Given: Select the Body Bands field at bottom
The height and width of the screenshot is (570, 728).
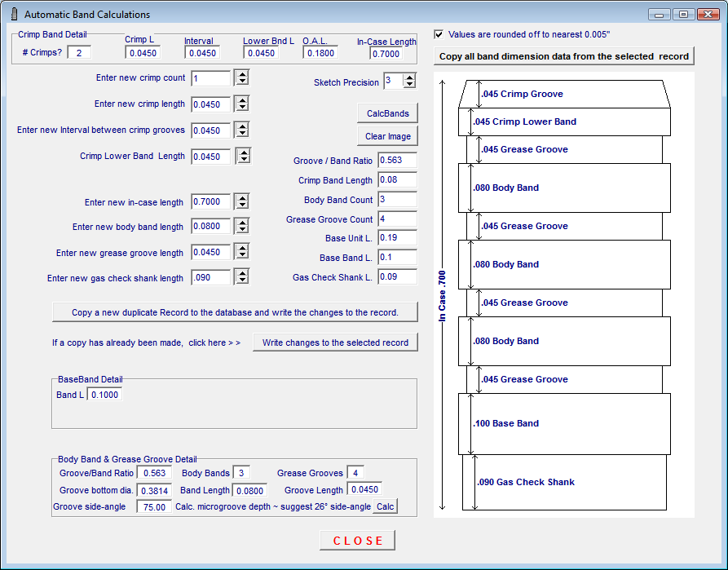Looking at the screenshot, I should (241, 473).
